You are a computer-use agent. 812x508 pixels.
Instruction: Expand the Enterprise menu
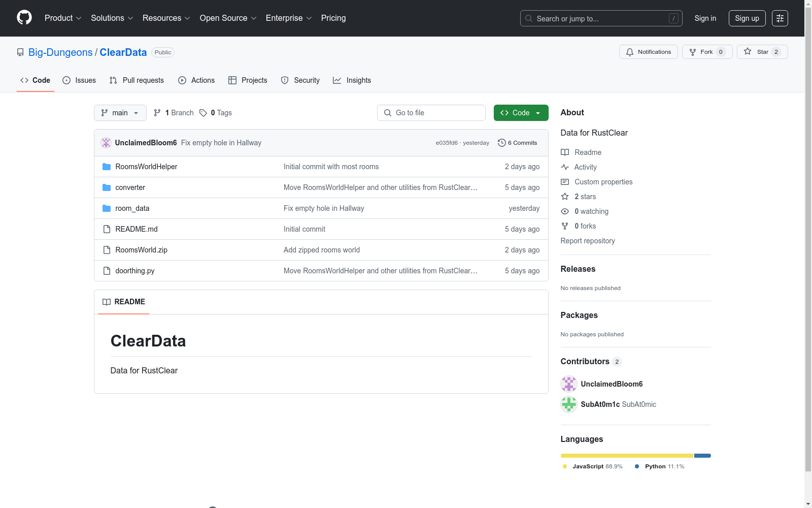tap(289, 18)
